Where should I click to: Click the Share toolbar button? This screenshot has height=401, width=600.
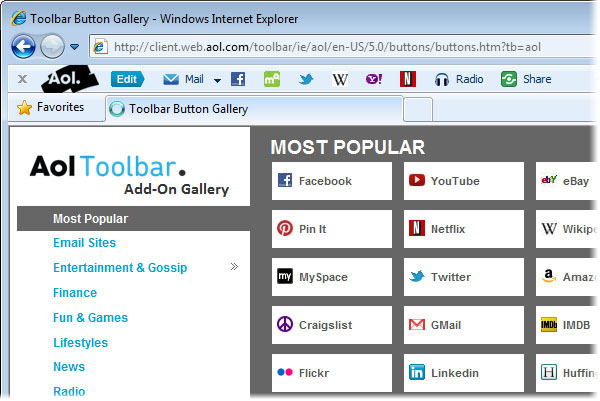coord(526,79)
